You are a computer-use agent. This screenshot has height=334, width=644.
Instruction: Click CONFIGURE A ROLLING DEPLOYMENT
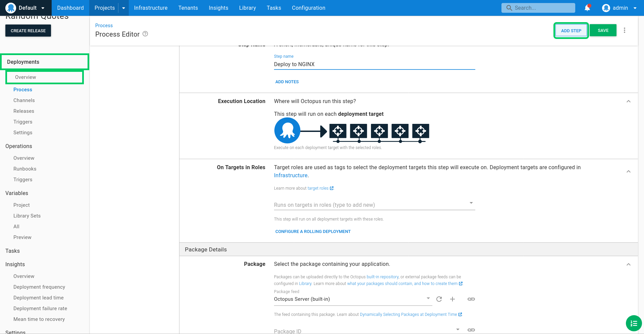point(313,232)
